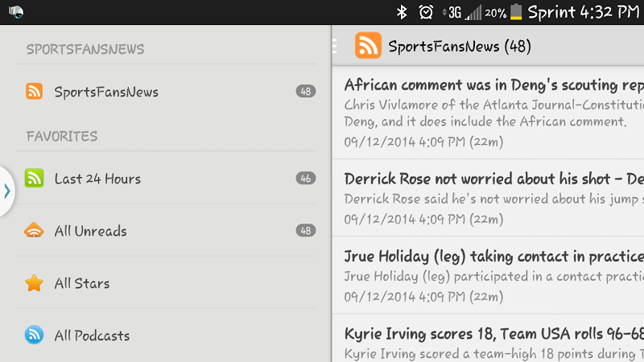Tap the battery icon in status bar
This screenshot has width=644, height=362.
click(516, 11)
